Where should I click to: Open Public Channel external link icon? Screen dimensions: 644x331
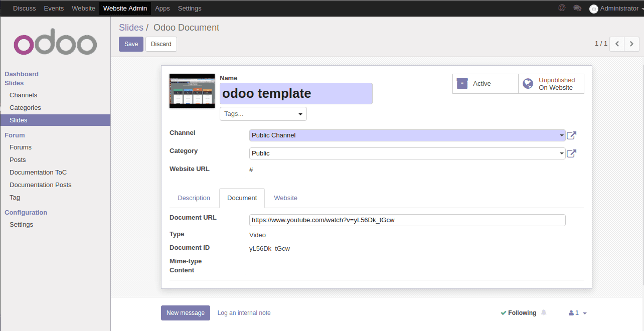[x=571, y=135]
